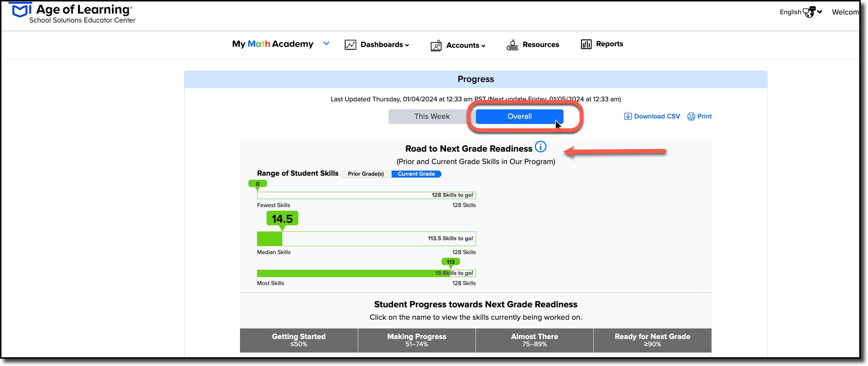This screenshot has height=366, width=868.
Task: Click the English language label
Action: click(x=790, y=12)
